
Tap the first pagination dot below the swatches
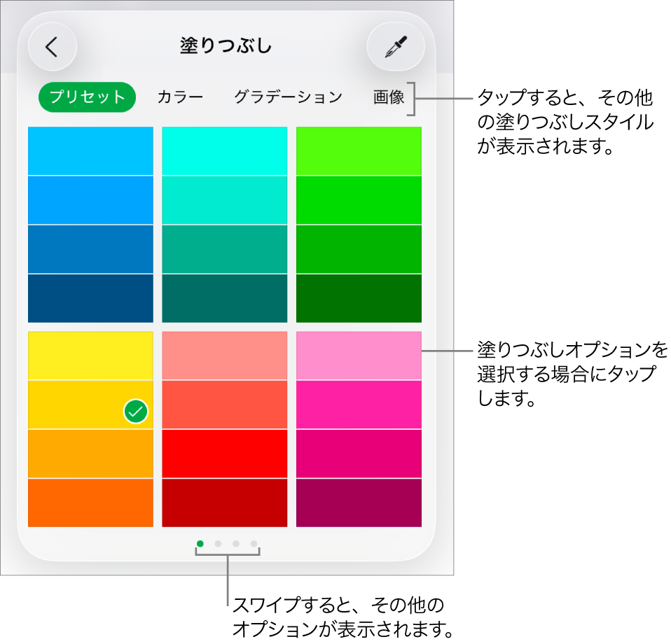(200, 543)
